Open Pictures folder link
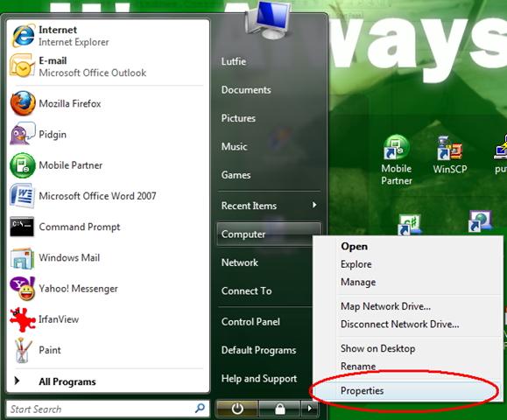This screenshot has width=507, height=420. click(x=238, y=118)
